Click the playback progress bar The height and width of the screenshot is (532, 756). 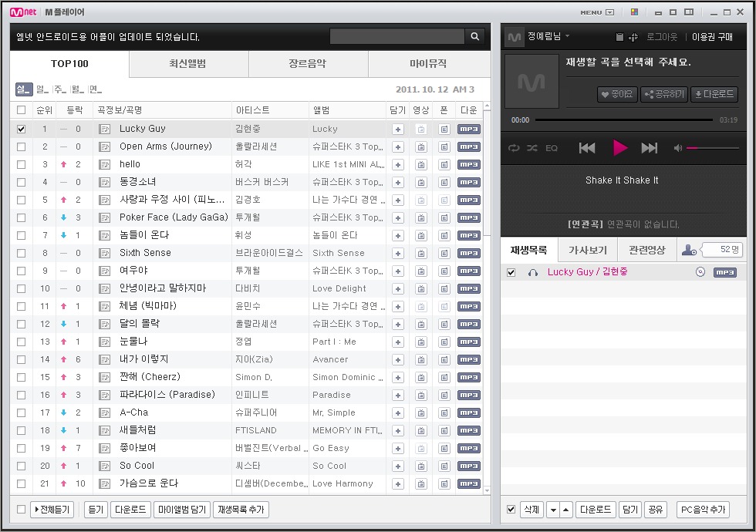click(624, 120)
